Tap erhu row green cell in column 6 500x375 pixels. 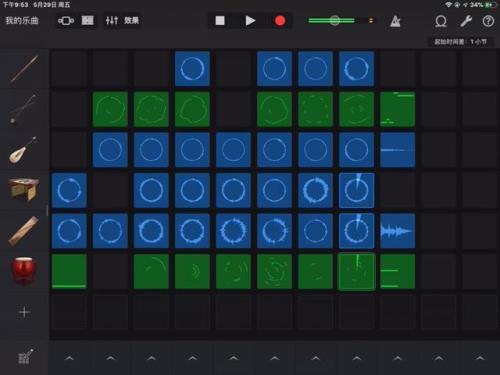coord(274,109)
